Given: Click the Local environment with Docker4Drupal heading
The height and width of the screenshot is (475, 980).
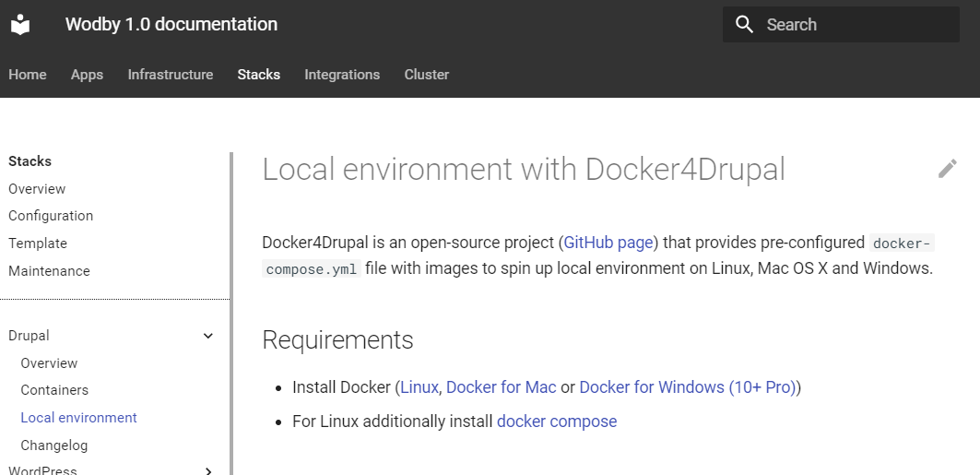Looking at the screenshot, I should 523,170.
